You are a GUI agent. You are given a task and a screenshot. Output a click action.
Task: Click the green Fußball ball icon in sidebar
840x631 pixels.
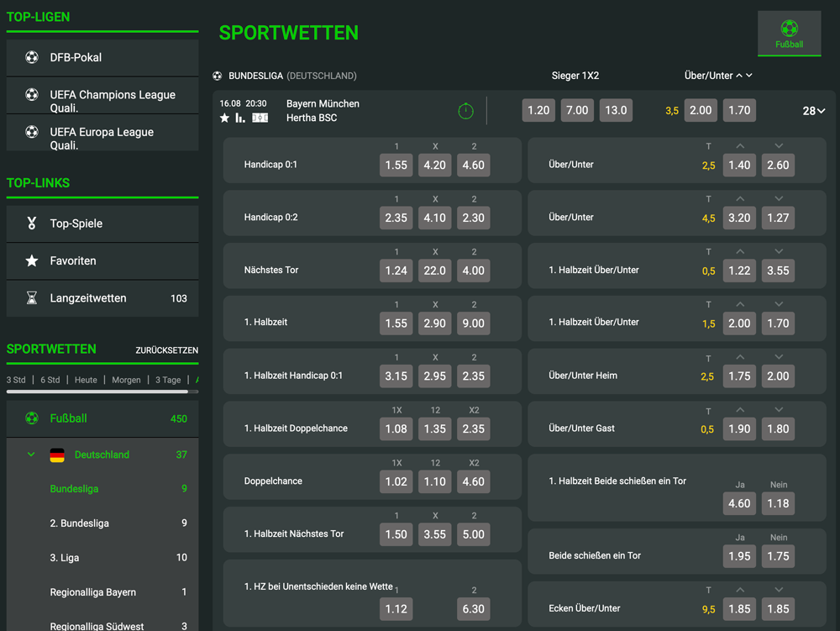pos(32,418)
